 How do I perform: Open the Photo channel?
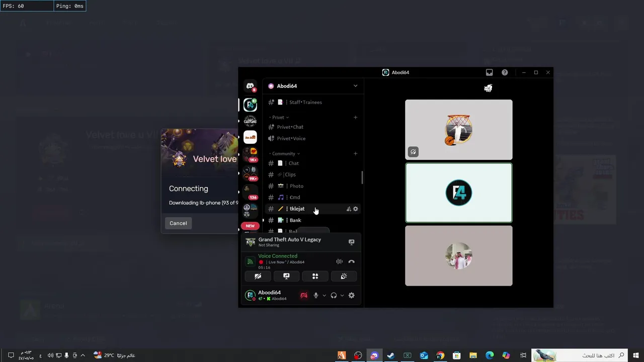click(x=312, y=186)
